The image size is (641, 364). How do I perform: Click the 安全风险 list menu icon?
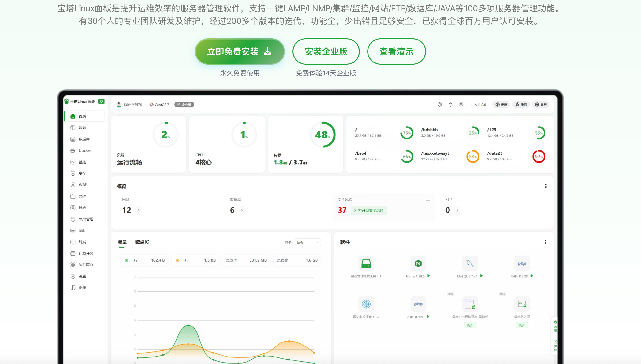pos(428,201)
